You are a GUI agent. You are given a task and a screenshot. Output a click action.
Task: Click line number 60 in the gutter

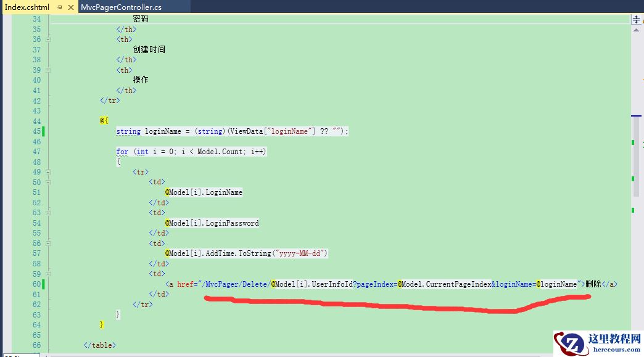coord(36,284)
